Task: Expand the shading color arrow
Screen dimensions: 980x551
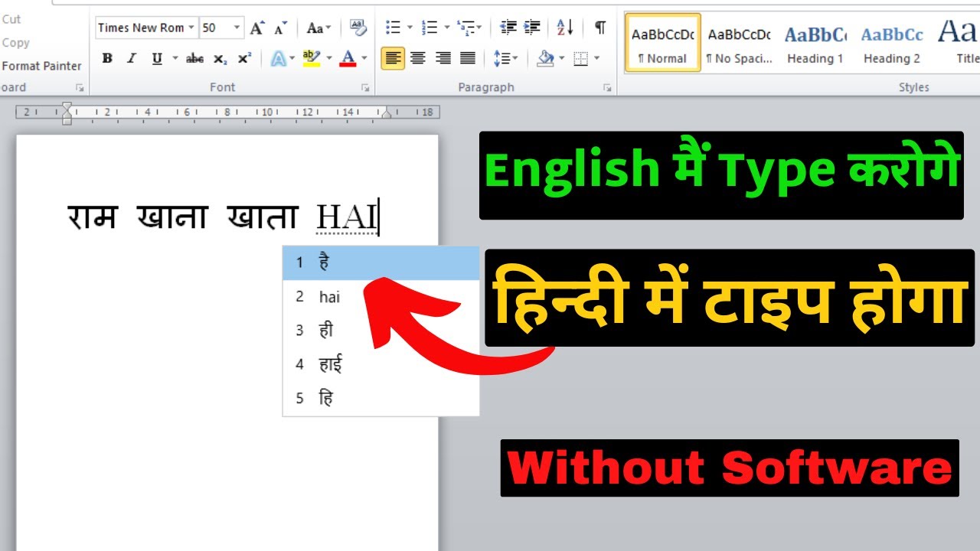Action: [561, 58]
